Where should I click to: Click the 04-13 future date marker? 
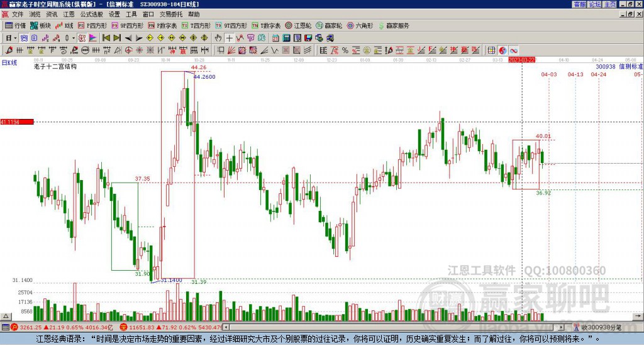coord(575,74)
